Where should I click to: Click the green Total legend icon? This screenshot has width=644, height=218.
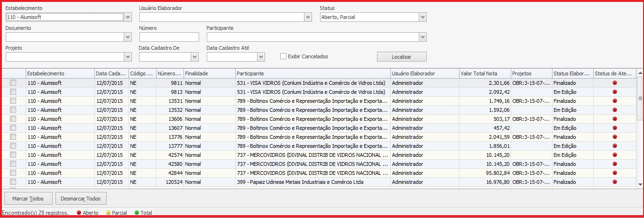tap(137, 213)
